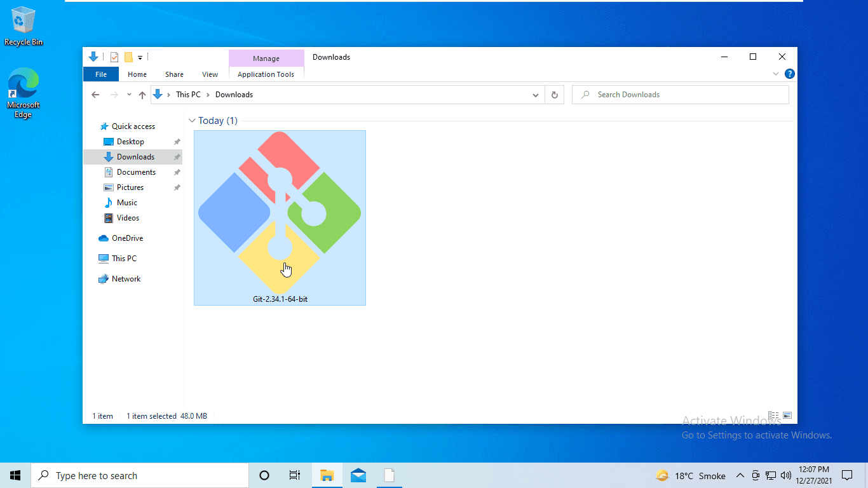Image resolution: width=868 pixels, height=488 pixels.
Task: Click the blank document taskbar icon
Action: (389, 475)
